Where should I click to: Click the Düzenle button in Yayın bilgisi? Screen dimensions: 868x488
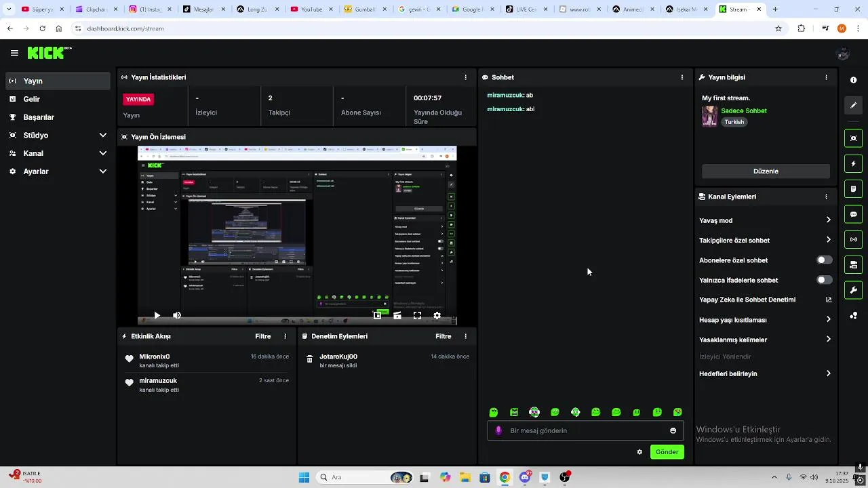pos(766,171)
